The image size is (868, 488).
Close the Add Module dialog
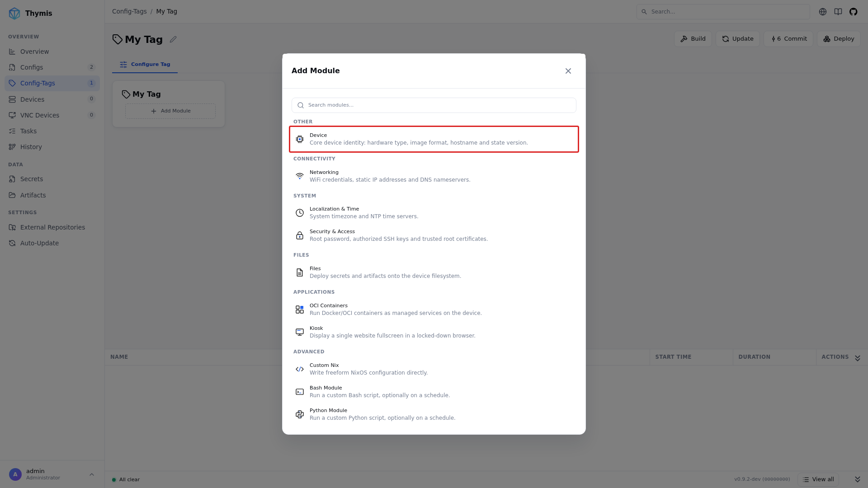[x=568, y=71]
